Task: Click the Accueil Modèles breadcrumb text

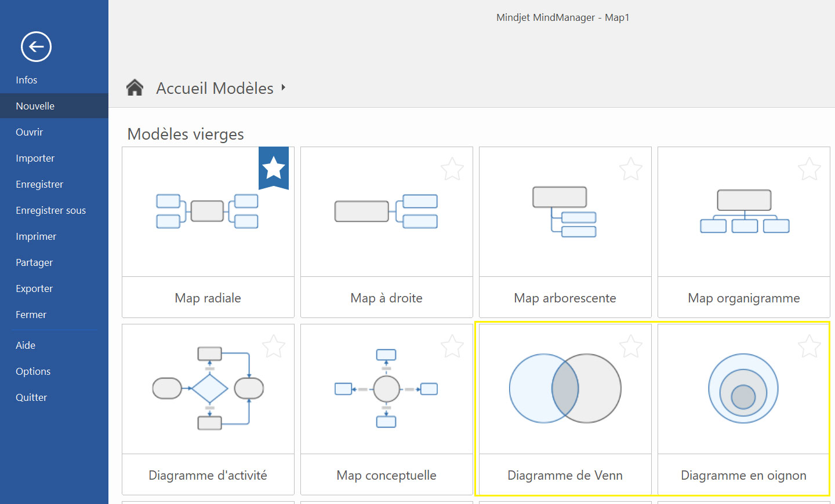Action: [215, 88]
